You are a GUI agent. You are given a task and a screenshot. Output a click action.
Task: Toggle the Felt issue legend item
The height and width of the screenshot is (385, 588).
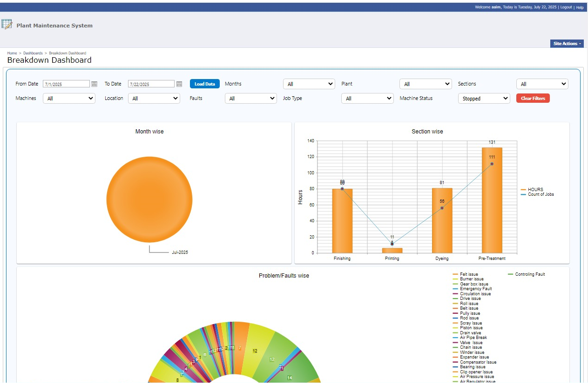[468, 274]
